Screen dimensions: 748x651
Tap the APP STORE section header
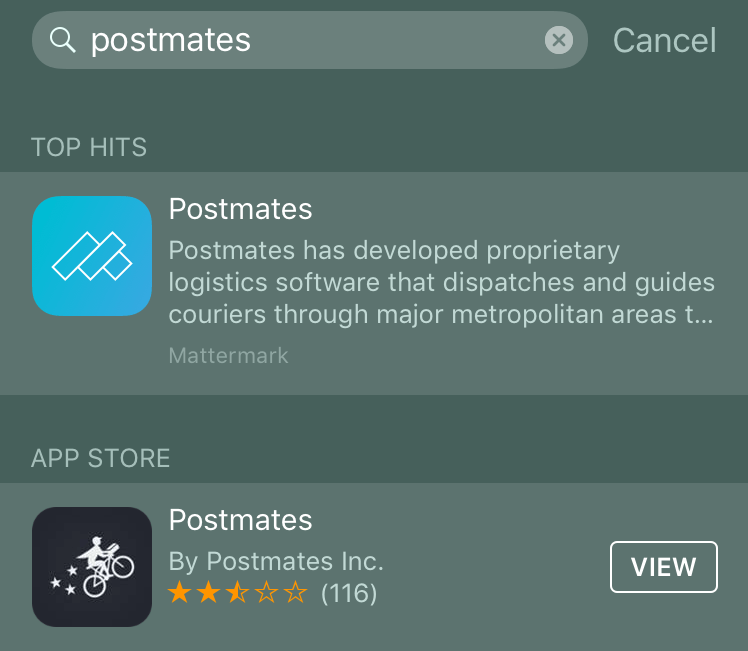coord(101,458)
